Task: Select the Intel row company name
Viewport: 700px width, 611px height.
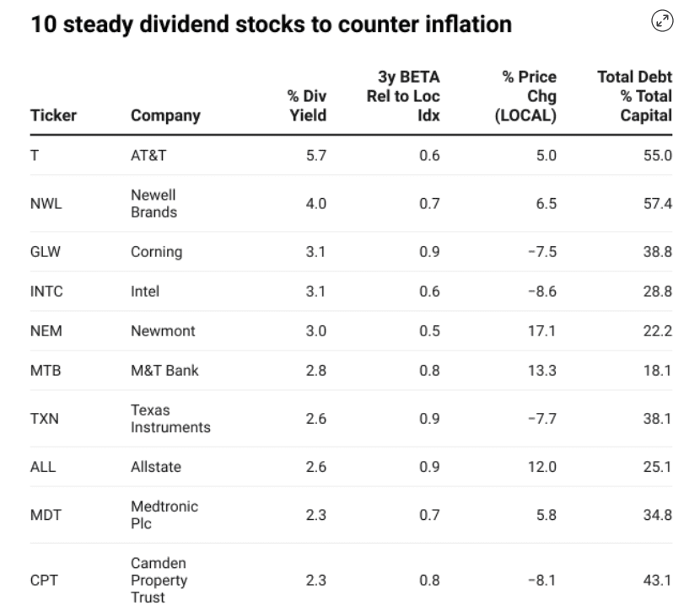Action: 145,292
